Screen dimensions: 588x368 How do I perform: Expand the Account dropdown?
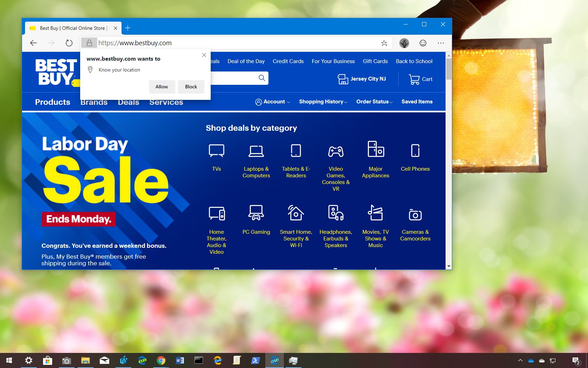point(273,102)
